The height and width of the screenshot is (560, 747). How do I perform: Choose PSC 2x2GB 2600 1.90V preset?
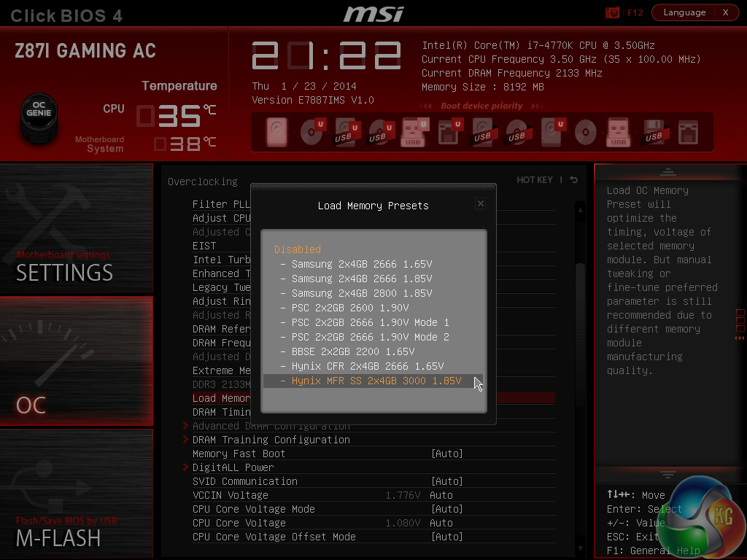350,308
